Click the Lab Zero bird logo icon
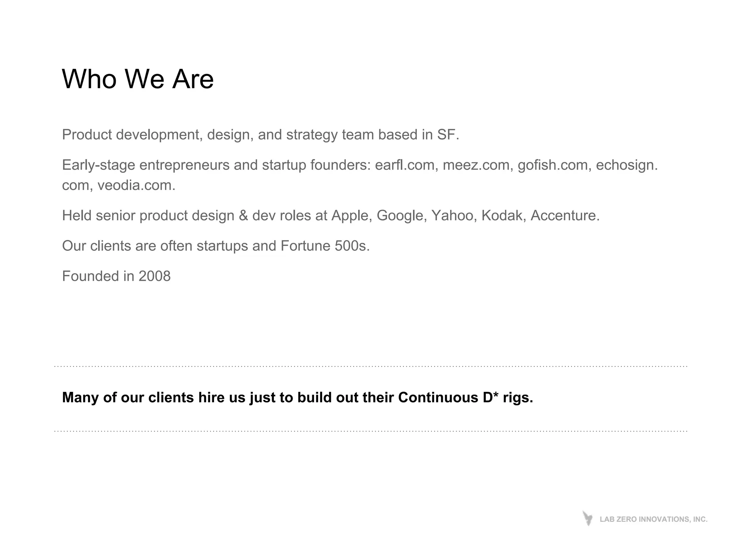The image size is (747, 560). (x=587, y=518)
